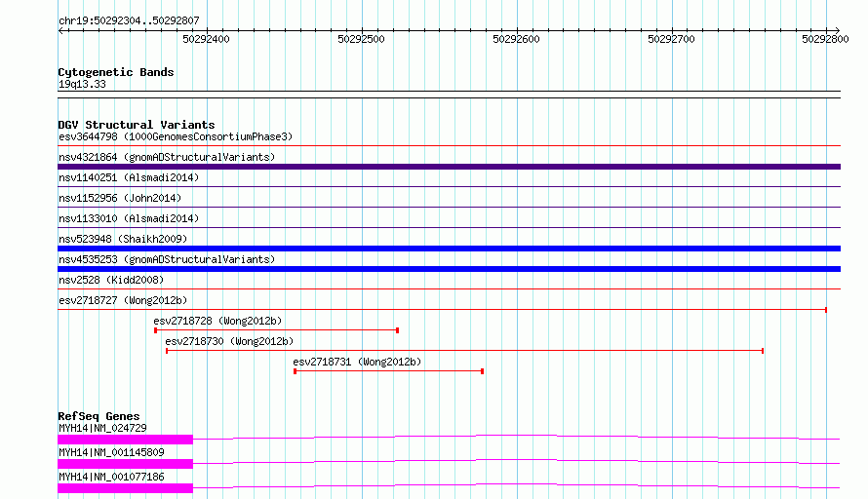Open variant nsv4535253 gnomAD label

[167, 259]
